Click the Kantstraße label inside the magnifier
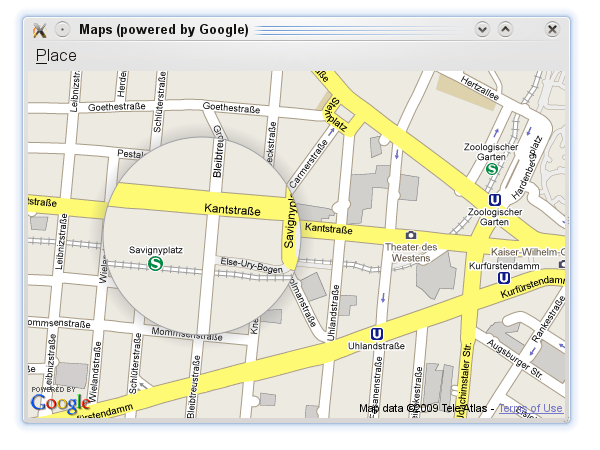This screenshot has height=450, width=600. 232,210
